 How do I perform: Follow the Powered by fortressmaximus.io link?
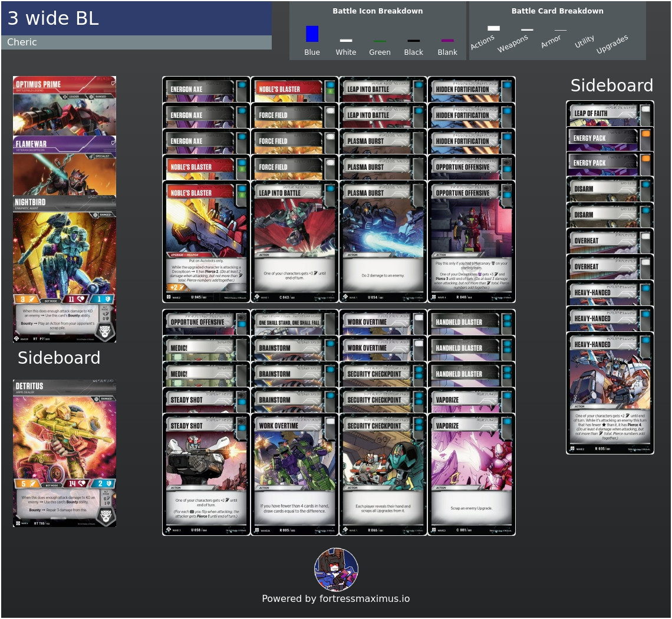(336, 598)
